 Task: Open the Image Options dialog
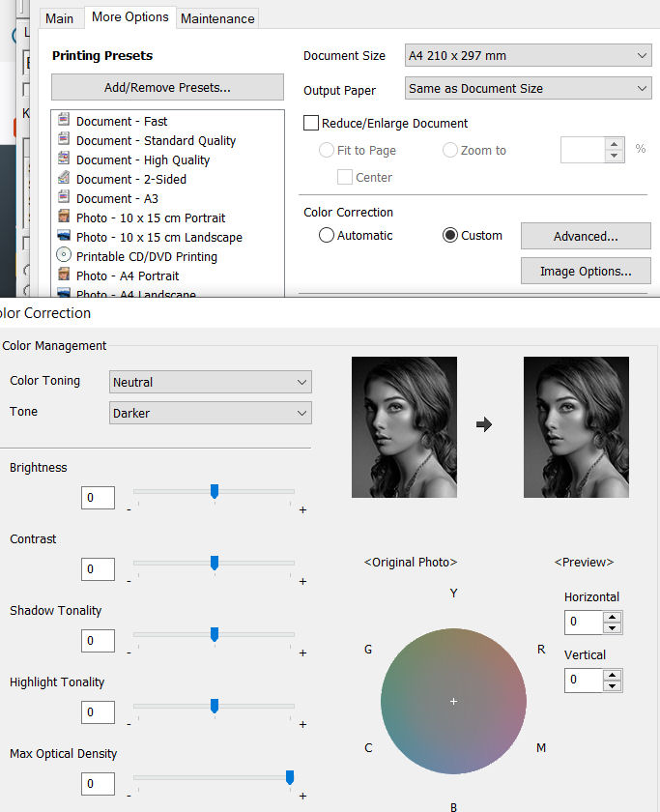tap(586, 271)
